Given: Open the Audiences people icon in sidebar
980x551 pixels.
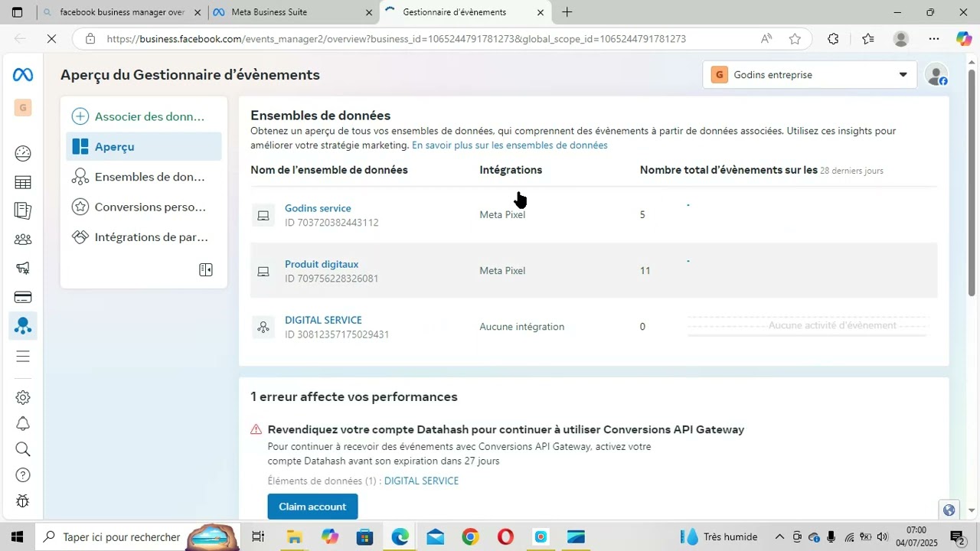Looking at the screenshot, I should [x=23, y=240].
